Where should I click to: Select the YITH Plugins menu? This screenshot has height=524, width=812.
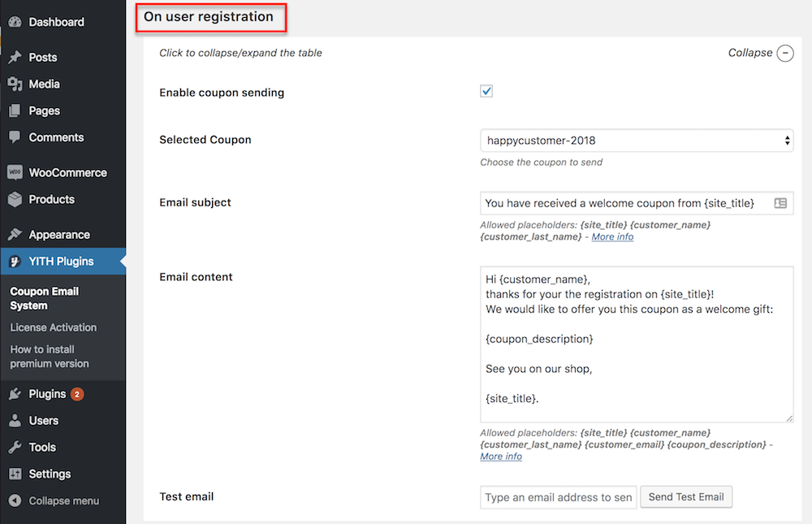point(63,262)
